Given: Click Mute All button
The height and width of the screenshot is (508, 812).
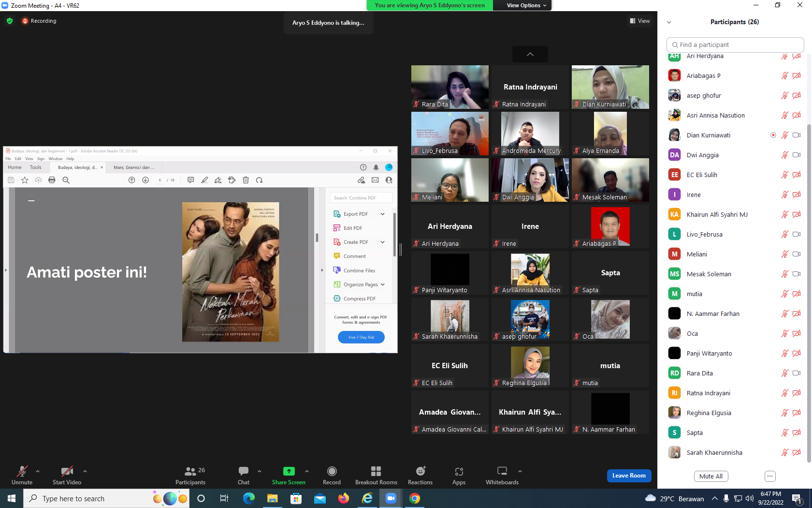Looking at the screenshot, I should click(711, 476).
